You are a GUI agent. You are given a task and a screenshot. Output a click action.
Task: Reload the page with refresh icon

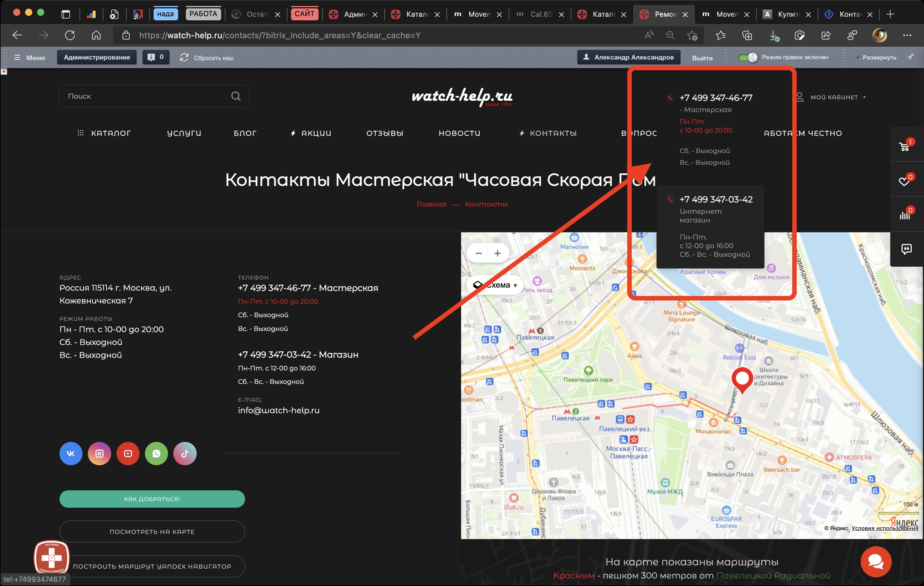(x=70, y=35)
